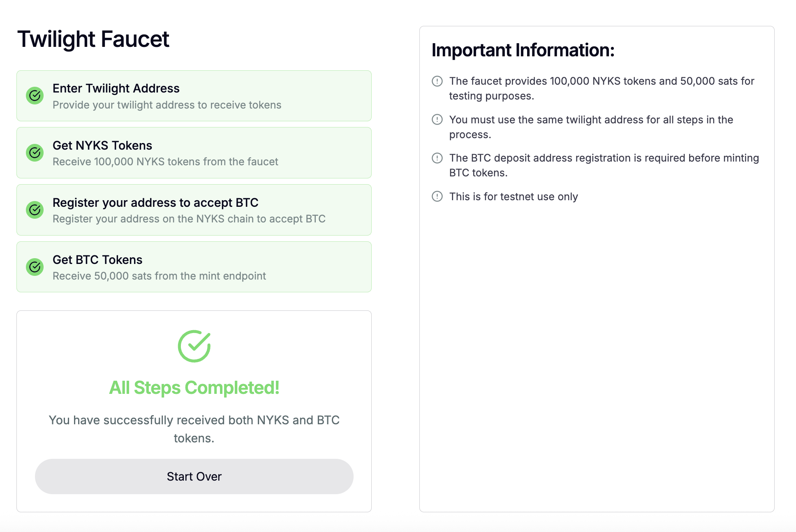Click the All Steps Completed! heading
The image size is (796, 532).
(x=194, y=388)
